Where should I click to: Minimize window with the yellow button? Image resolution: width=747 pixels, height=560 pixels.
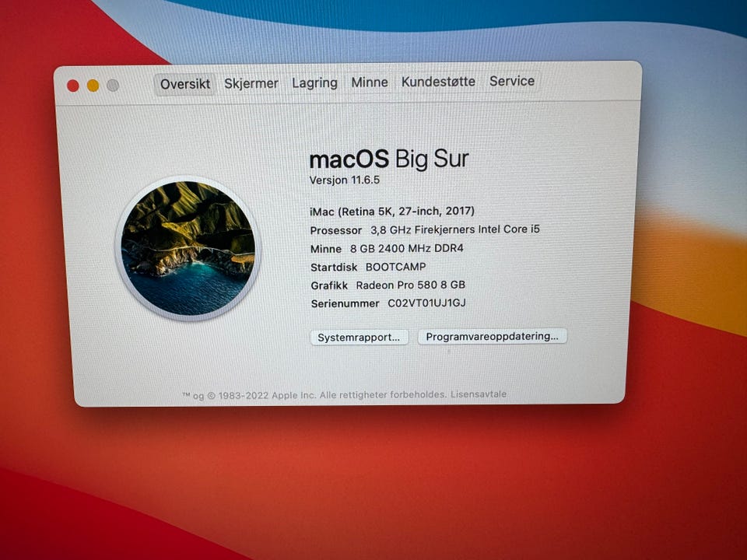[93, 86]
